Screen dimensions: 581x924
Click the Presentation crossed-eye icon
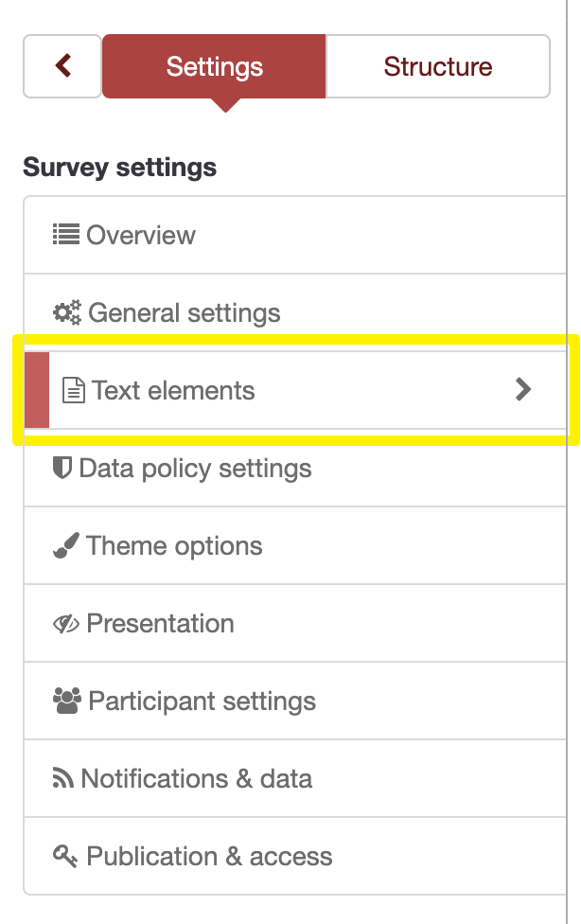tap(66, 624)
